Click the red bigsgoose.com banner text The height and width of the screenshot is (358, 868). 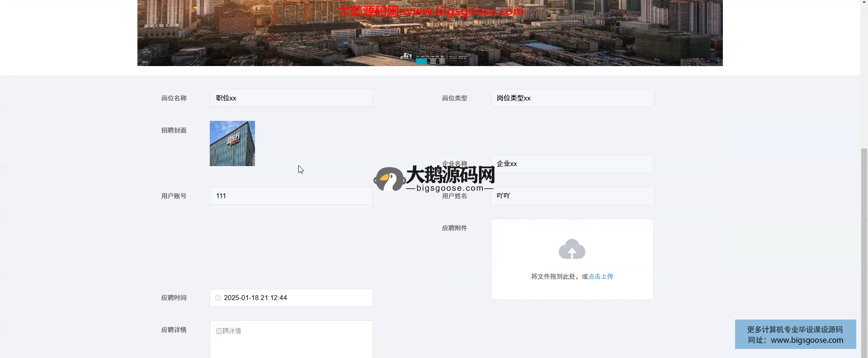click(x=431, y=11)
